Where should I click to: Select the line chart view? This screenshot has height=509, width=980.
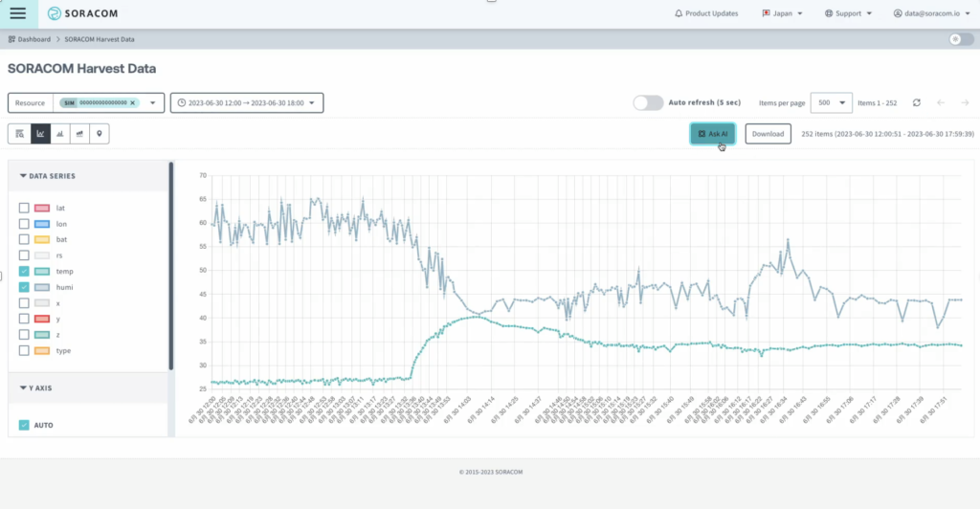[x=40, y=134]
